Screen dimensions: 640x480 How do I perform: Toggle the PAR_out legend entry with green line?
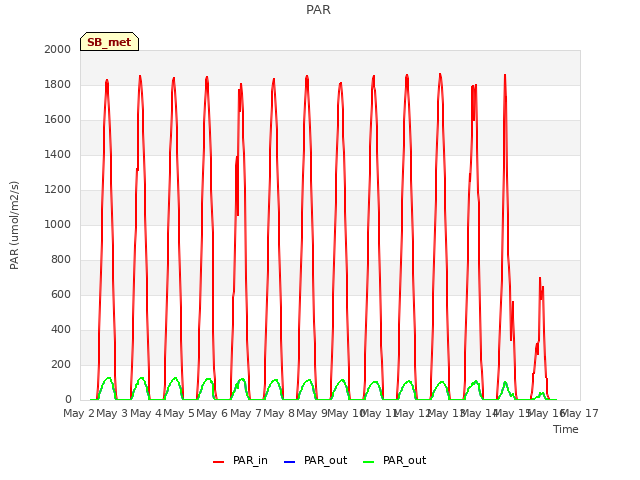pyautogui.click(x=394, y=460)
